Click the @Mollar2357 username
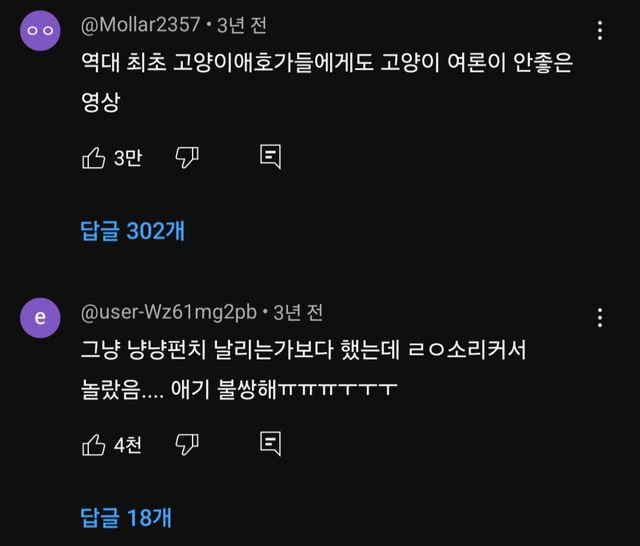Viewport: 640px width, 546px height. click(x=140, y=25)
